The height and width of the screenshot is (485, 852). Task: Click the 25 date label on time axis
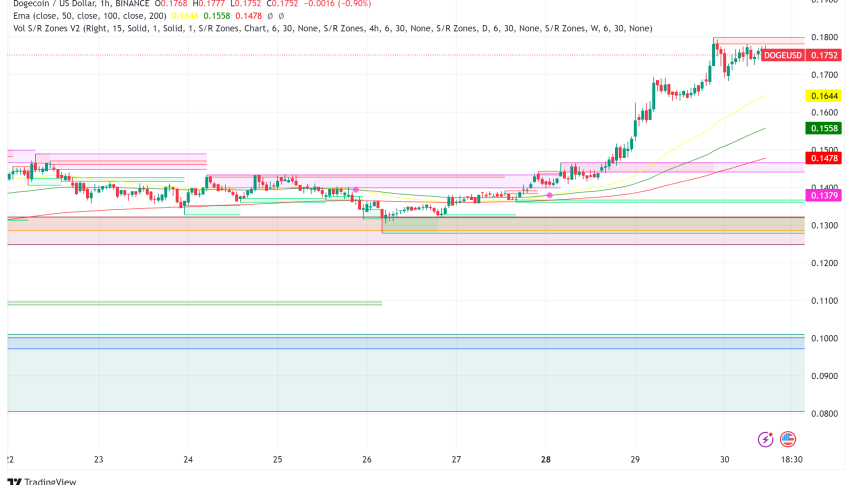pyautogui.click(x=277, y=459)
